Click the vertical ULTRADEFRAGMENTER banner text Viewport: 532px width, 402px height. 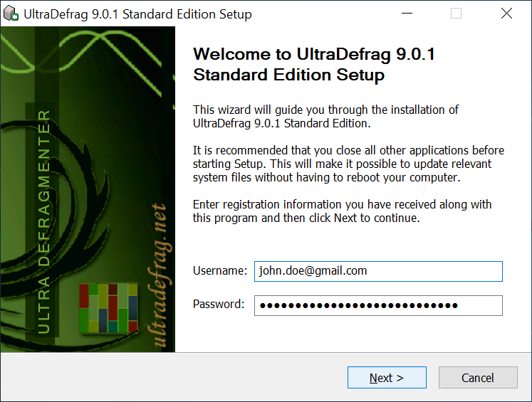point(44,221)
